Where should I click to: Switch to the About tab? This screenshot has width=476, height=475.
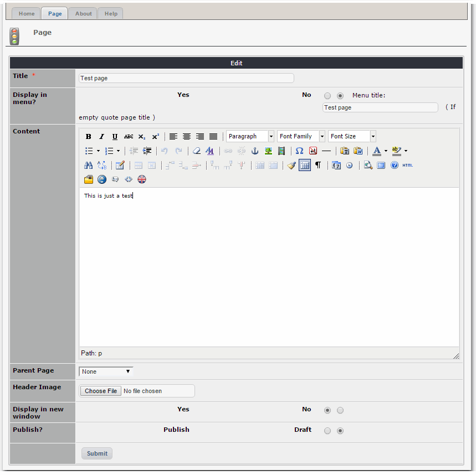[84, 14]
